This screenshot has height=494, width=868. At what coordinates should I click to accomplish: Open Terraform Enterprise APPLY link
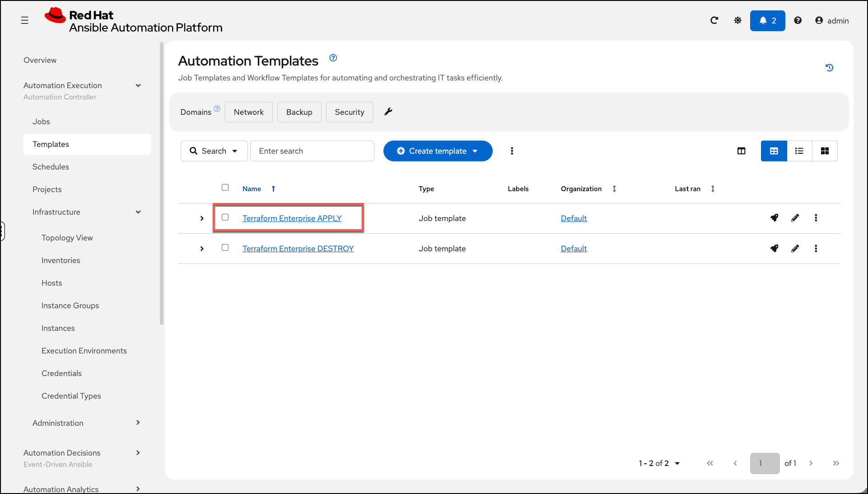[292, 218]
